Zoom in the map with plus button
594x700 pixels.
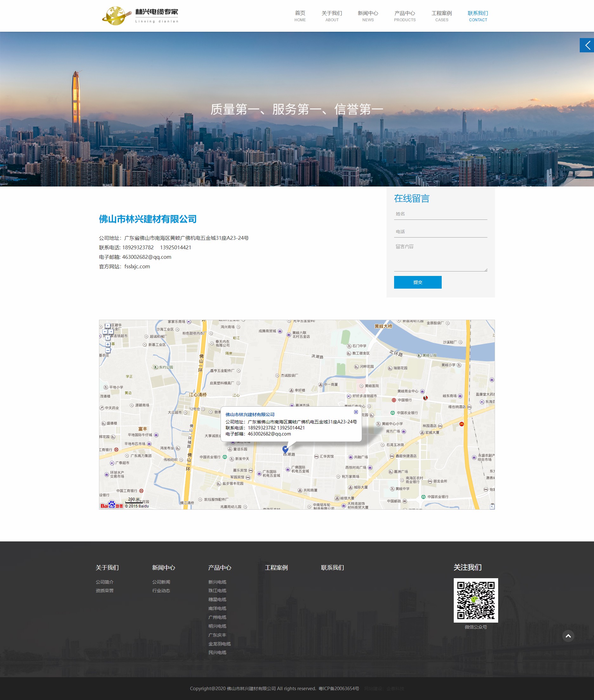click(x=108, y=344)
